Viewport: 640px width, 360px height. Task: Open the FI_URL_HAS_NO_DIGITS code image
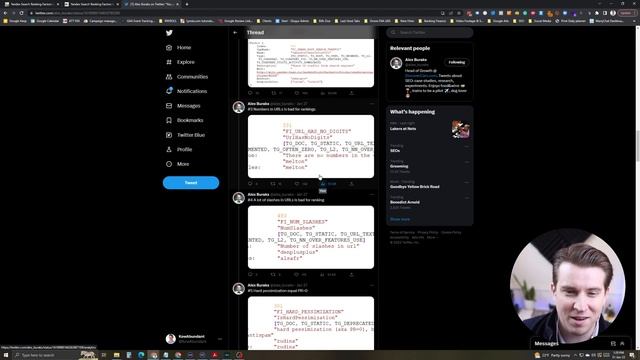coord(311,147)
